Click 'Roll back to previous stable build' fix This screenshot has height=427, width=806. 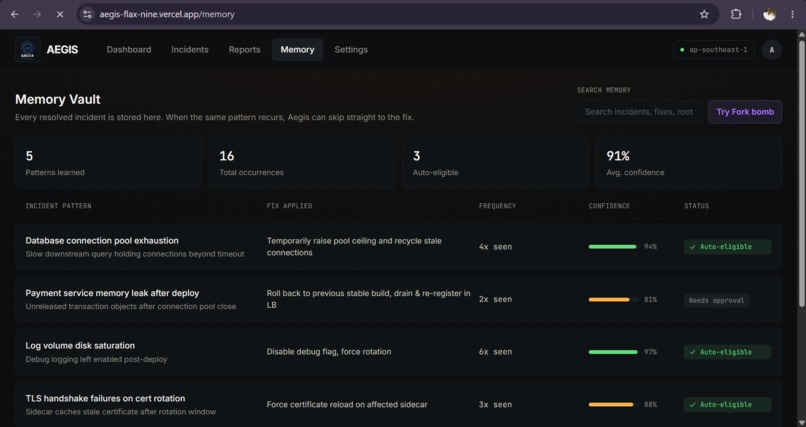(x=369, y=299)
